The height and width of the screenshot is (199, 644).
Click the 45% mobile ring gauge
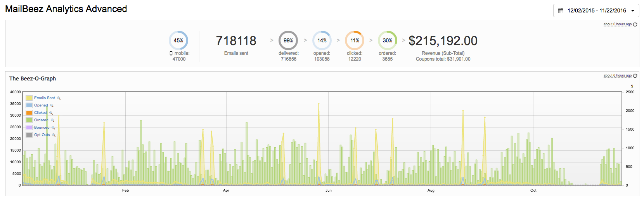[x=178, y=40]
